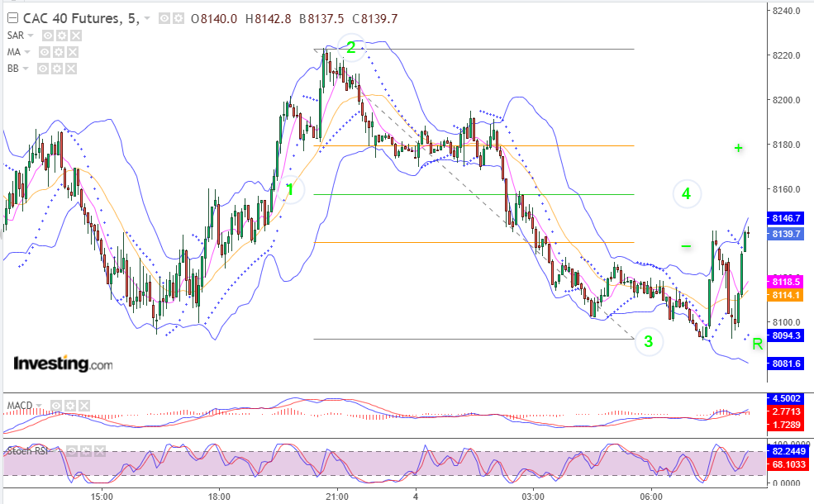Remove the MACD indicator with its X icon

click(84, 406)
